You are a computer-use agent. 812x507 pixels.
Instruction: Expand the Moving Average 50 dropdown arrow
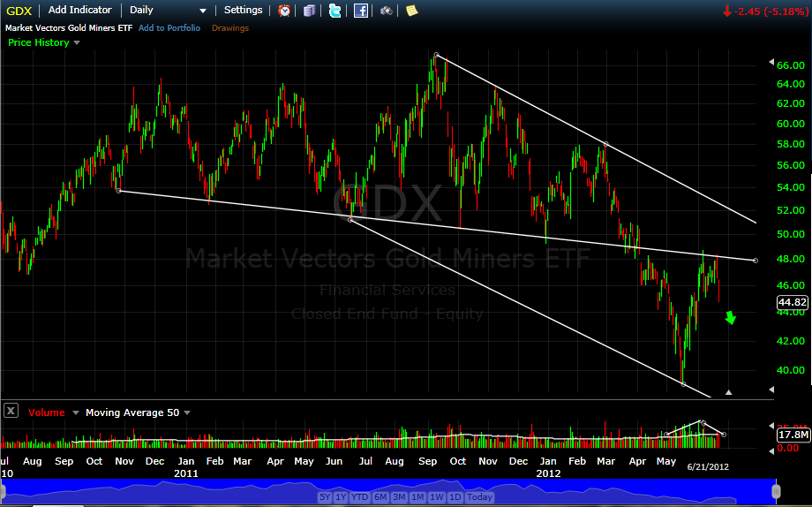click(187, 412)
